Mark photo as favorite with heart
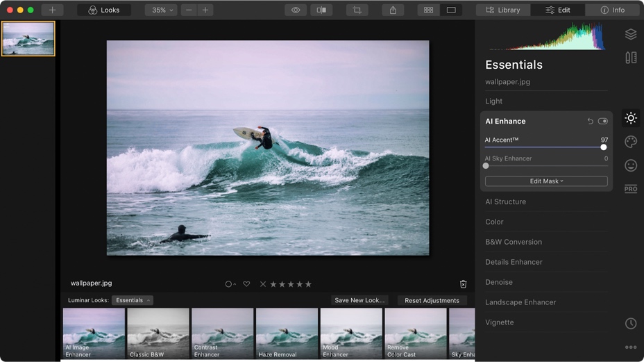Screen dimensions: 644x362 (246, 284)
